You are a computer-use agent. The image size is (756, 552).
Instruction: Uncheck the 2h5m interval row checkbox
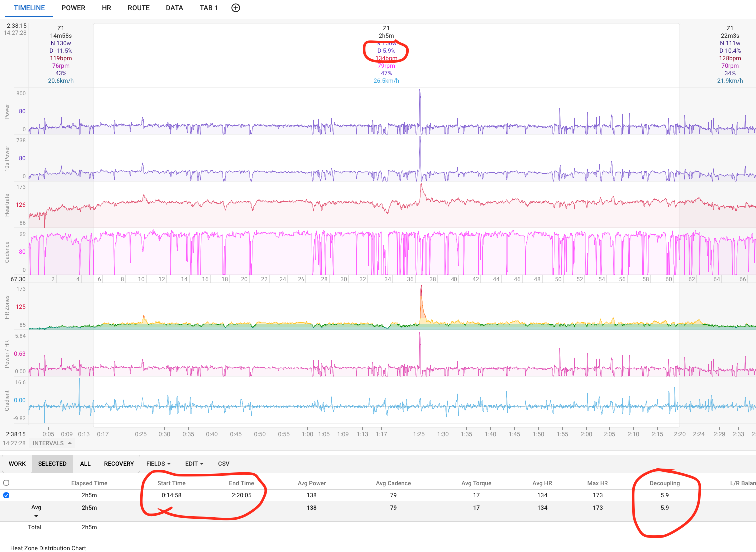click(x=6, y=495)
